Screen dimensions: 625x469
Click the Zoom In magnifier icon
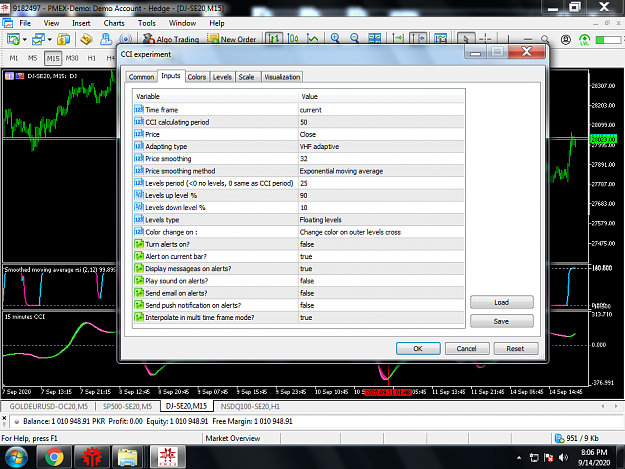point(335,39)
